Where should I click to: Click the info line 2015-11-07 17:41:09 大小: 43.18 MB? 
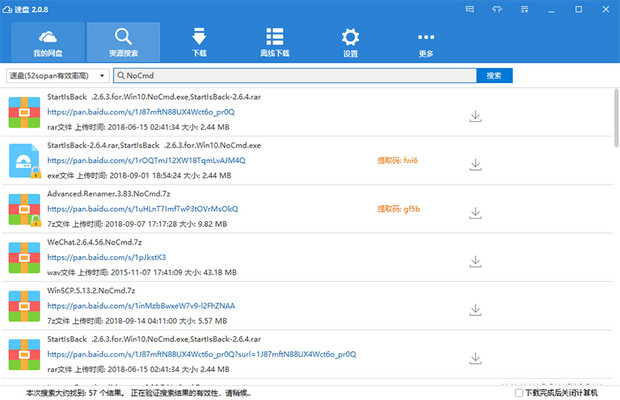point(142,272)
